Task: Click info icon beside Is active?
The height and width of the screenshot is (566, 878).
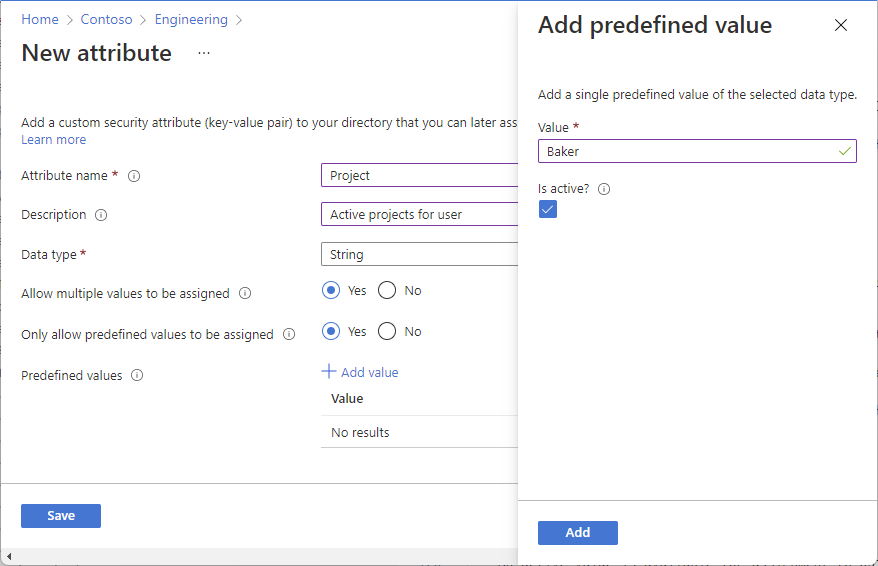Action: (x=604, y=189)
